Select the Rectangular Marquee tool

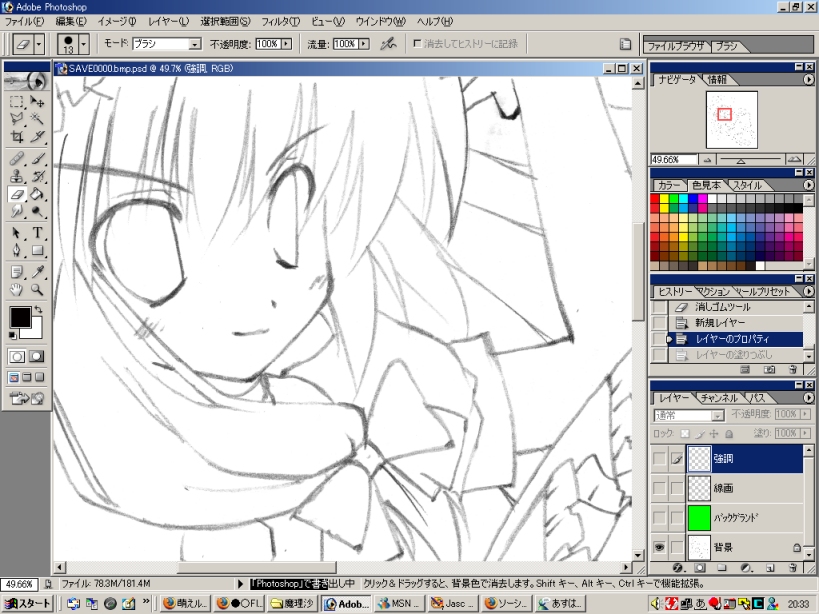17,102
